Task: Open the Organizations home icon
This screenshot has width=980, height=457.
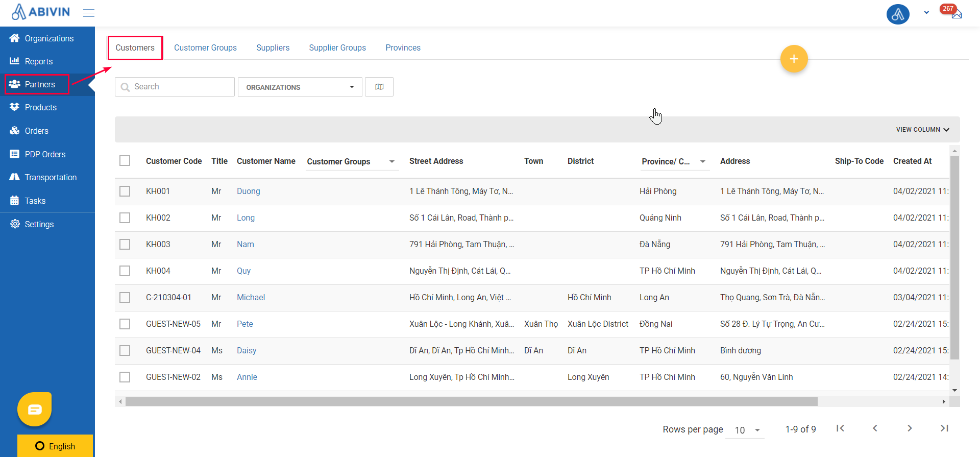Action: 14,38
